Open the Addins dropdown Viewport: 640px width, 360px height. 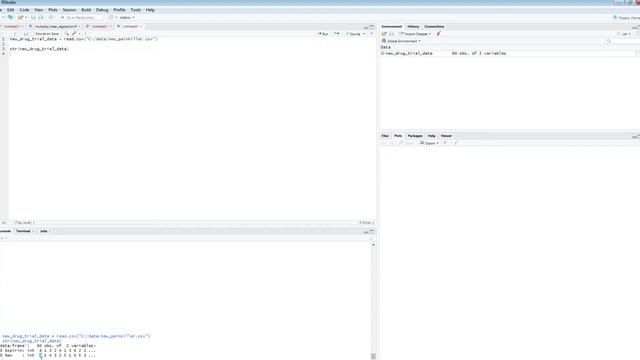pos(127,18)
